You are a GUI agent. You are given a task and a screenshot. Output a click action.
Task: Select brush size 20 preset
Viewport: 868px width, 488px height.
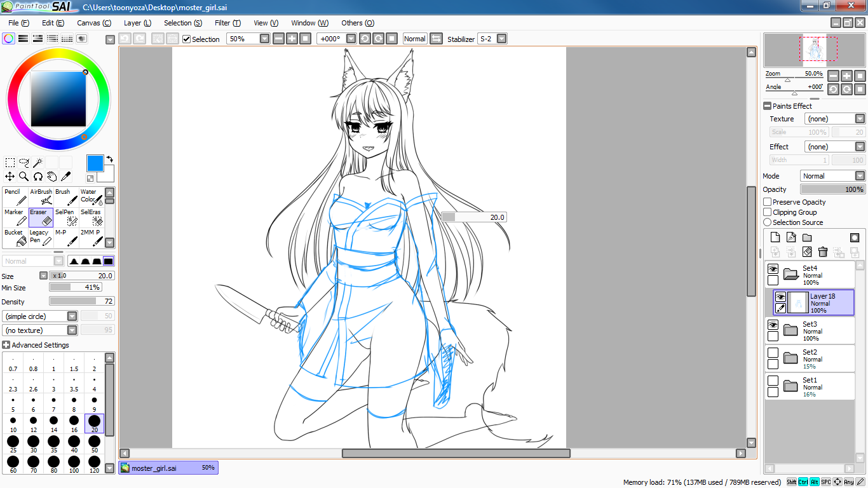(94, 423)
